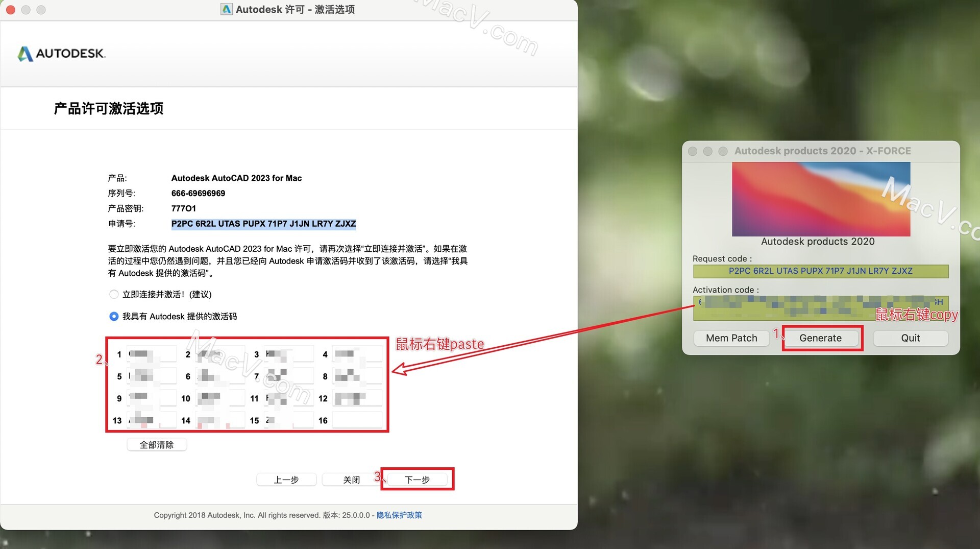Click activation code field 14
980x549 pixels.
(x=220, y=420)
